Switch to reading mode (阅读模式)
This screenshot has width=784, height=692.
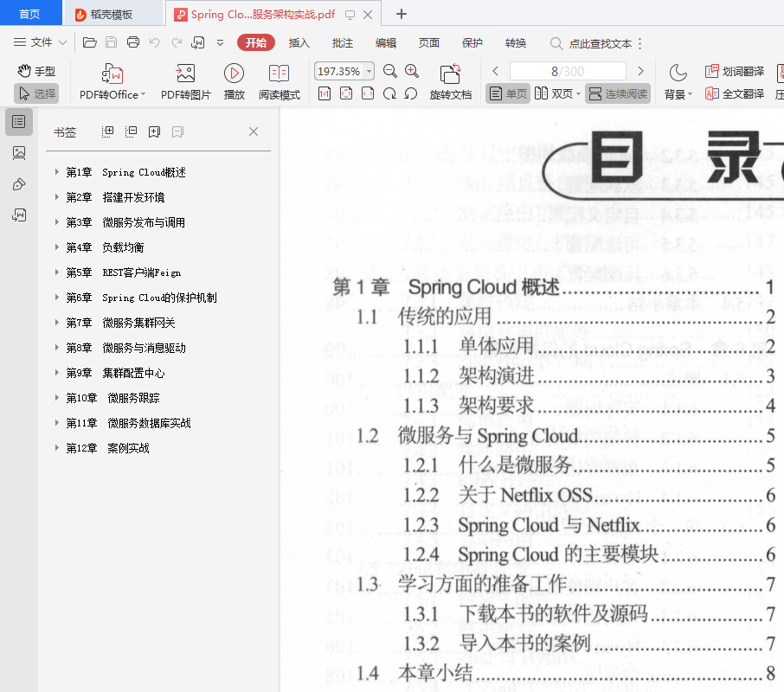279,81
